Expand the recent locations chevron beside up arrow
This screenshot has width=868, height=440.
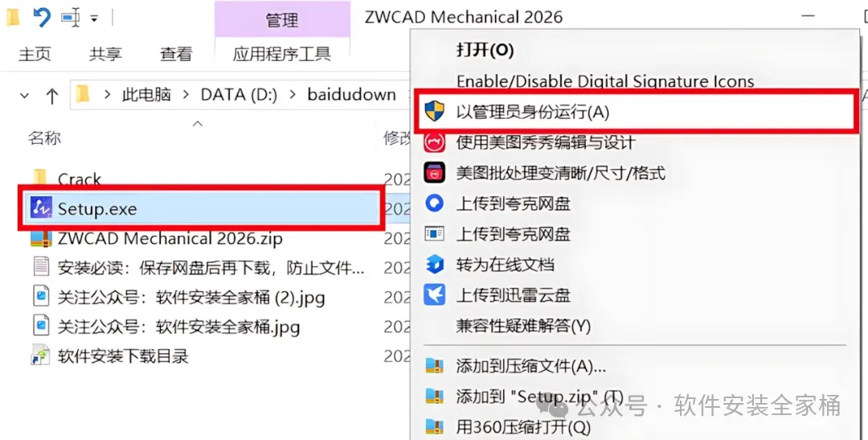click(24, 95)
